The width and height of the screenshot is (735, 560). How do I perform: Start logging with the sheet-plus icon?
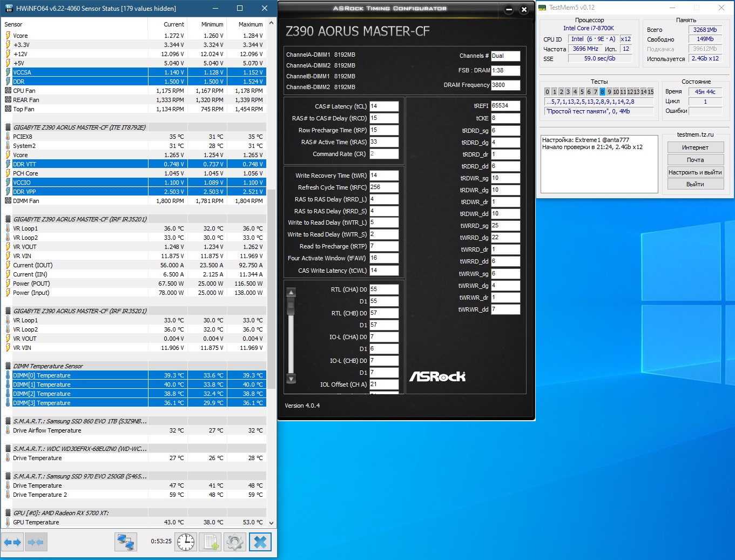coord(211,542)
